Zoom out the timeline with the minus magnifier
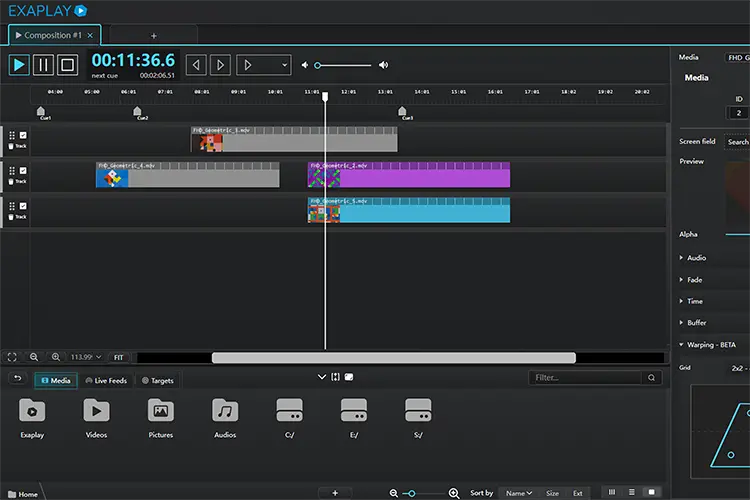This screenshot has height=500, width=750. pos(34,357)
